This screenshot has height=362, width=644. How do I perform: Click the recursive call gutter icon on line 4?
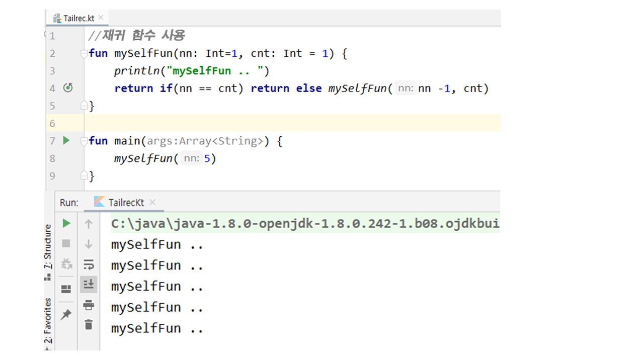coord(68,88)
